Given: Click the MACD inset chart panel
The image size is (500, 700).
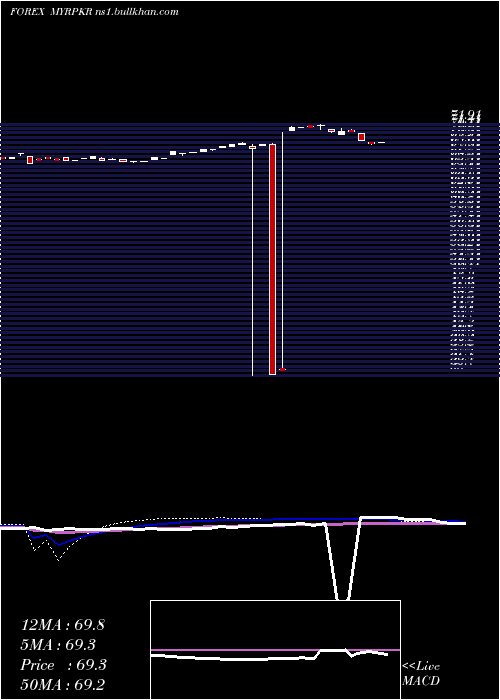Looking at the screenshot, I should coord(275,650).
